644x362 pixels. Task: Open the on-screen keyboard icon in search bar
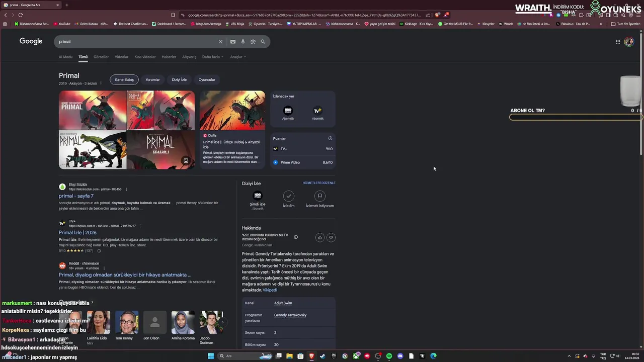(233, 42)
